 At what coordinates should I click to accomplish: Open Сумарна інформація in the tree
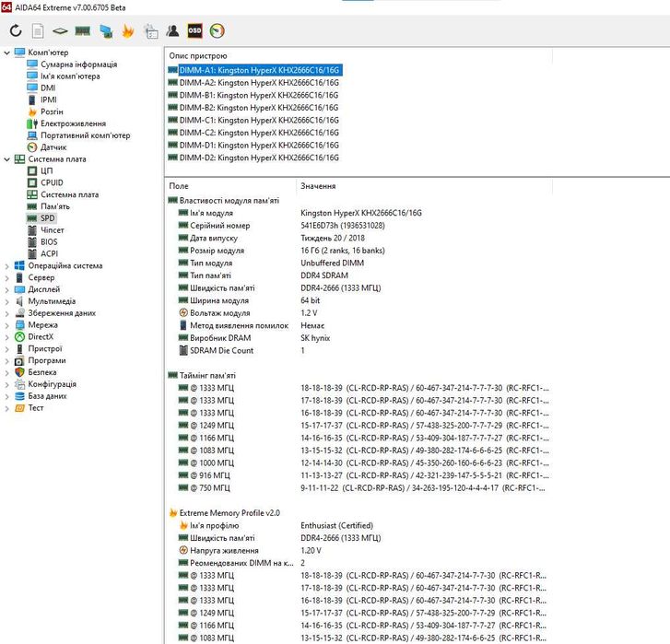[x=78, y=64]
